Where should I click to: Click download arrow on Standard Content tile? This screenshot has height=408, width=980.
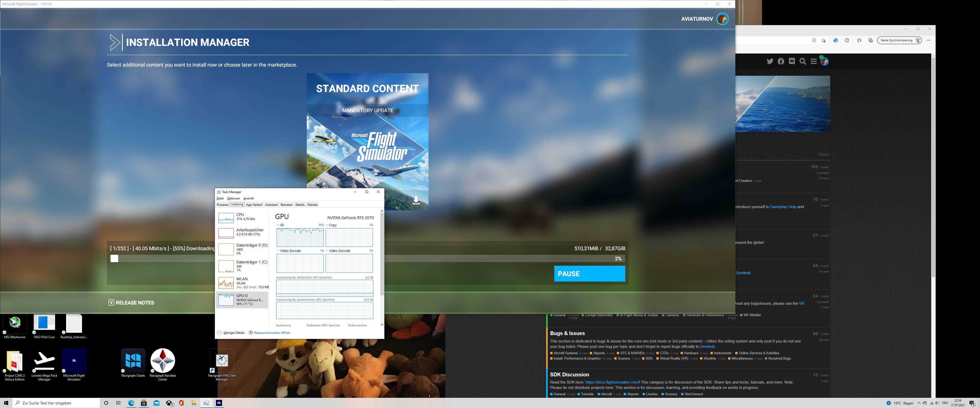(416, 200)
